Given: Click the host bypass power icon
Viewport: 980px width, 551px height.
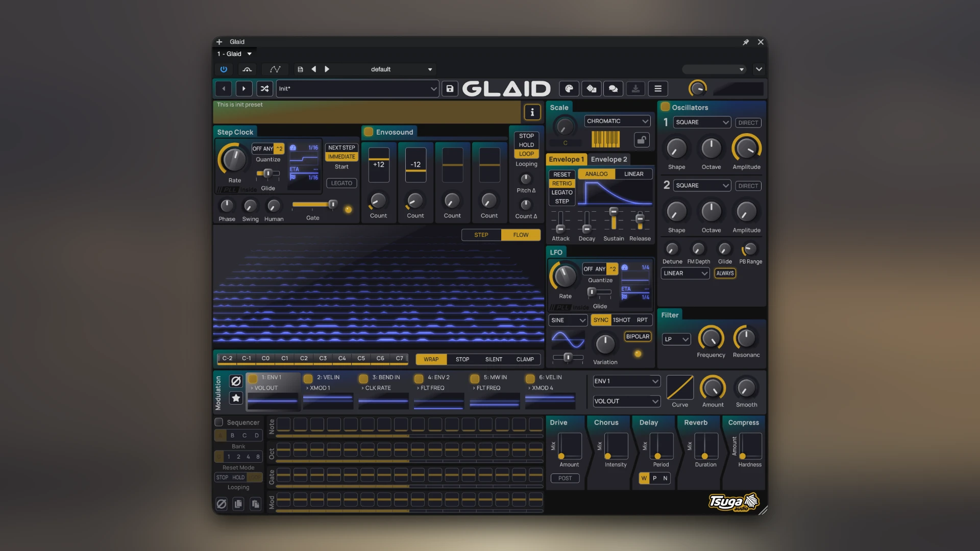Looking at the screenshot, I should pyautogui.click(x=224, y=69).
